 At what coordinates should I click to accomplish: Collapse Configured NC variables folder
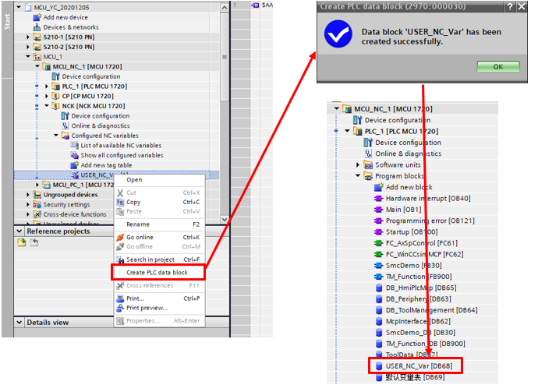click(x=56, y=136)
